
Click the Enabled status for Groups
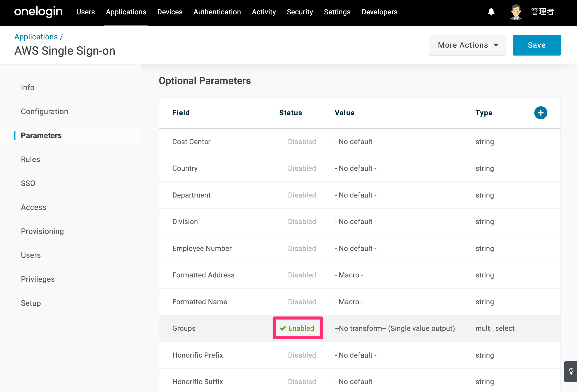coord(297,328)
